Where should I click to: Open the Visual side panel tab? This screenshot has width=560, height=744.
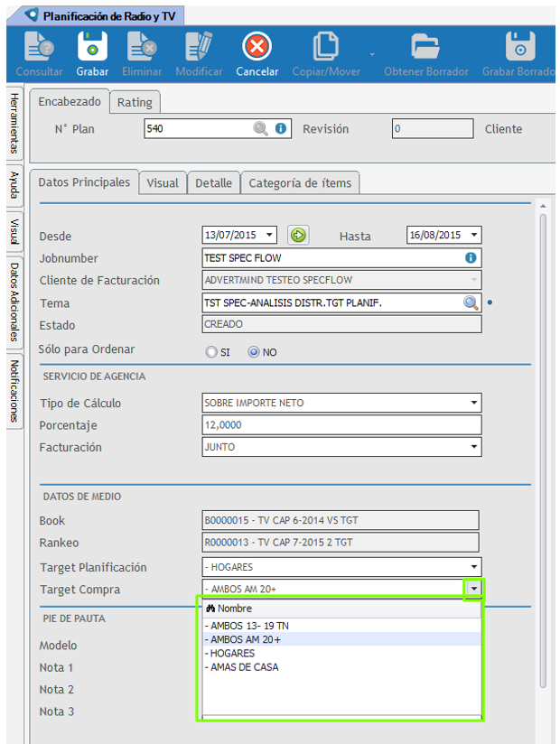click(x=14, y=231)
